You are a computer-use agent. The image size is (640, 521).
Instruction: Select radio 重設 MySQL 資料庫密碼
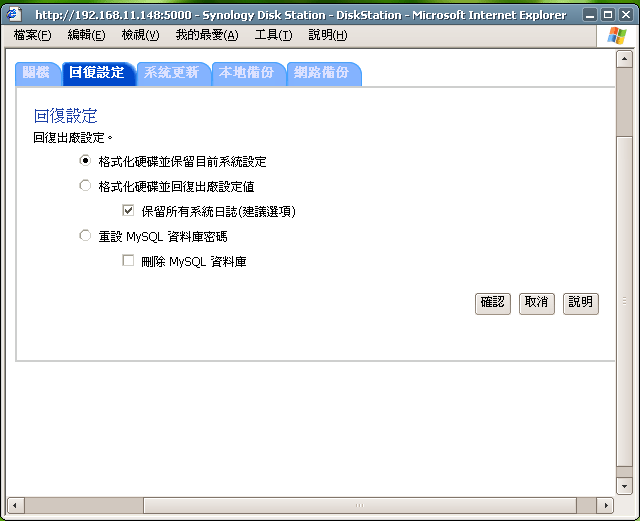coord(85,236)
